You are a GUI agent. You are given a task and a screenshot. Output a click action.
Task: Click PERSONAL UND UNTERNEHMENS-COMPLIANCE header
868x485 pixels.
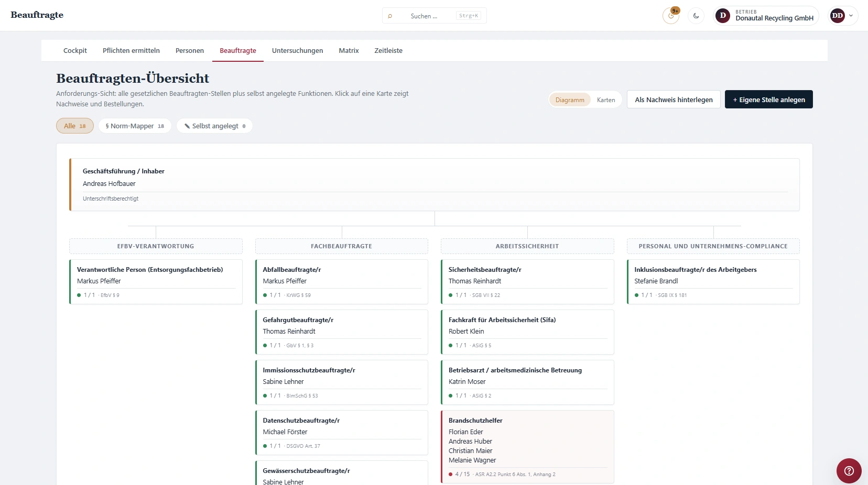(x=713, y=246)
